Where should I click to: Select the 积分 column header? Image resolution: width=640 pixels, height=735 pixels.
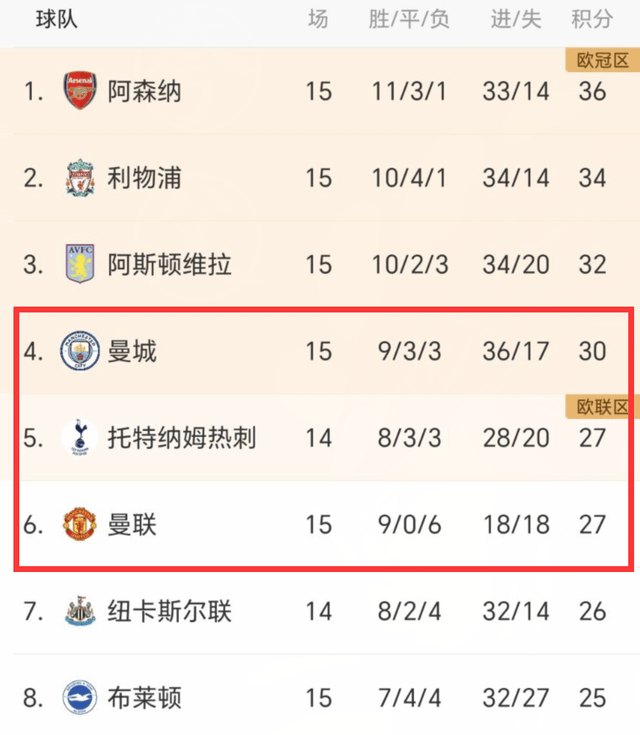(x=592, y=20)
